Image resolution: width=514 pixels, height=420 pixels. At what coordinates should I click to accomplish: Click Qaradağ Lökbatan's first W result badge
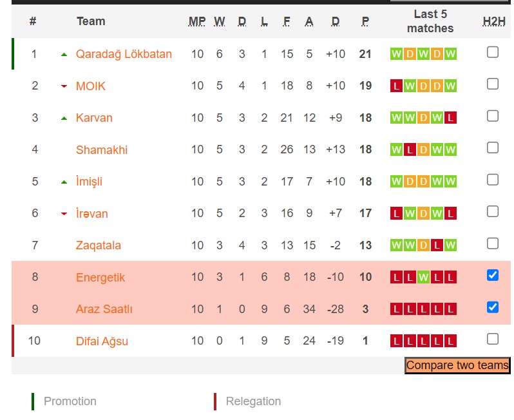pos(396,54)
